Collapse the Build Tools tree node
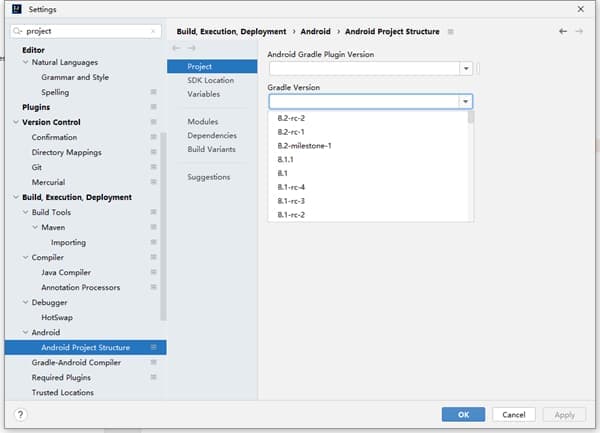This screenshot has height=433, width=600. [26, 212]
